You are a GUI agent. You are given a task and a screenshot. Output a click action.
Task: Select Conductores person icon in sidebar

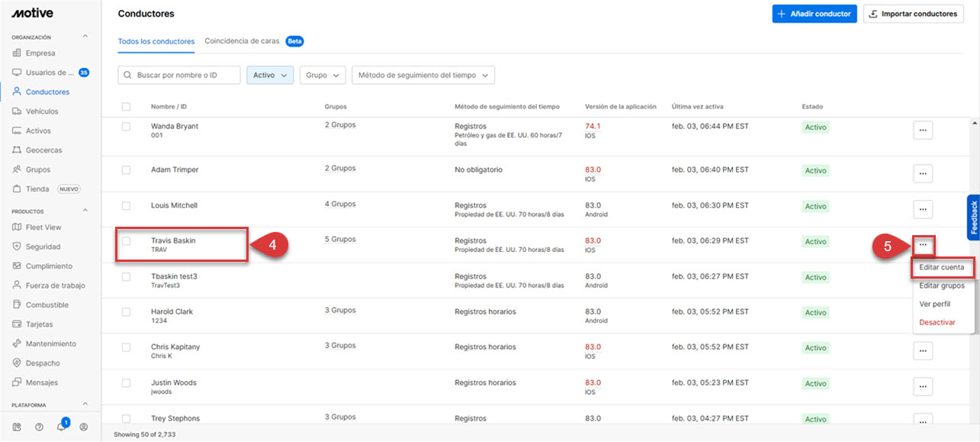17,92
